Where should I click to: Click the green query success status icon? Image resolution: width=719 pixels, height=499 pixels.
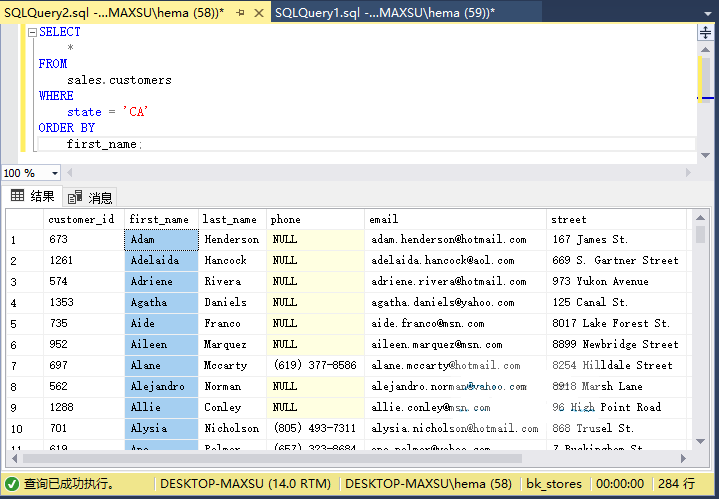pos(12,484)
